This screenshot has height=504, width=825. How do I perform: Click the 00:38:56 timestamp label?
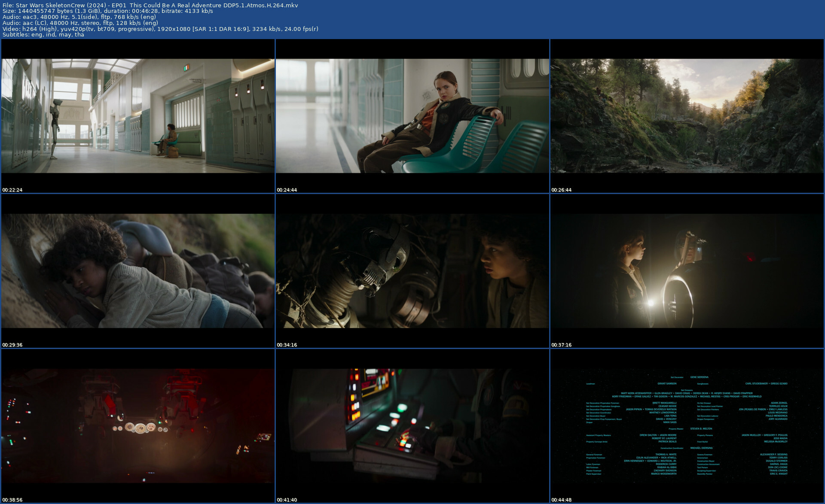(x=12, y=500)
